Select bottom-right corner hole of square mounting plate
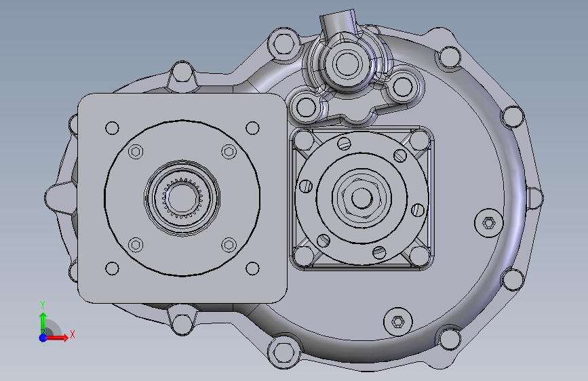The image size is (588, 381). (x=252, y=268)
